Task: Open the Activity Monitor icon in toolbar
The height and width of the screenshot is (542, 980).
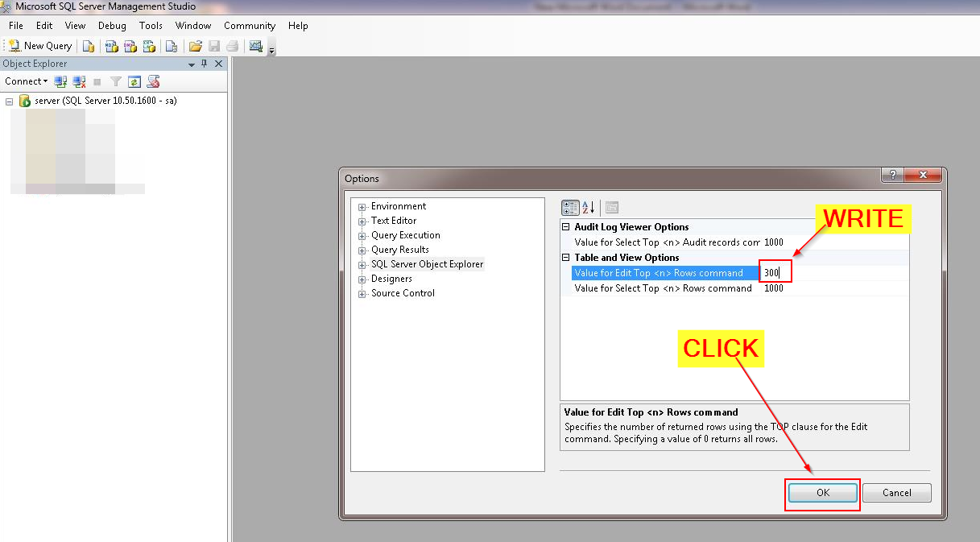Action: pos(256,46)
